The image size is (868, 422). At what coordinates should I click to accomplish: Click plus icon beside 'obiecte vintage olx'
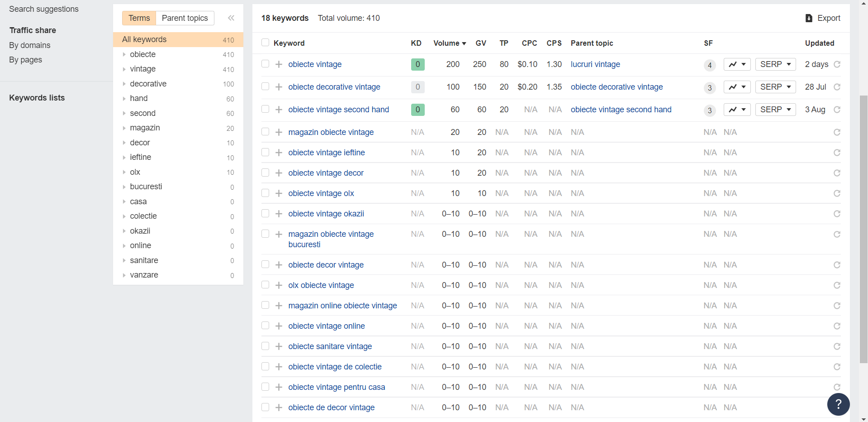(x=279, y=193)
